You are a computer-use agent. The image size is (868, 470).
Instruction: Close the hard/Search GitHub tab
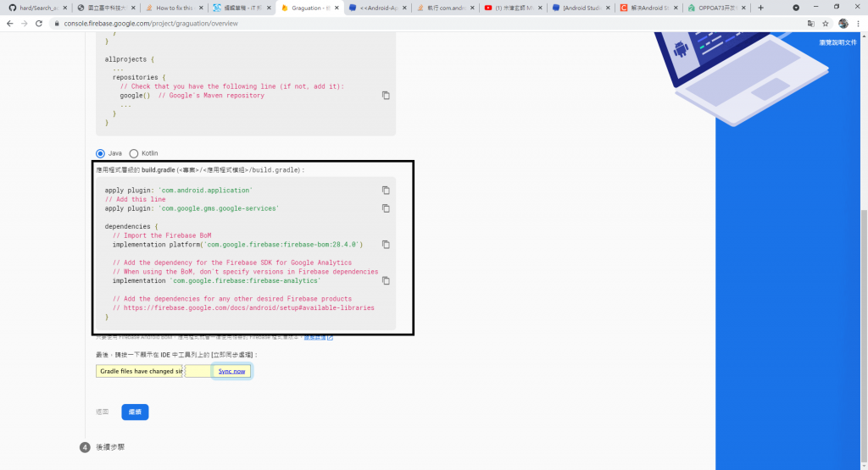[x=65, y=8]
